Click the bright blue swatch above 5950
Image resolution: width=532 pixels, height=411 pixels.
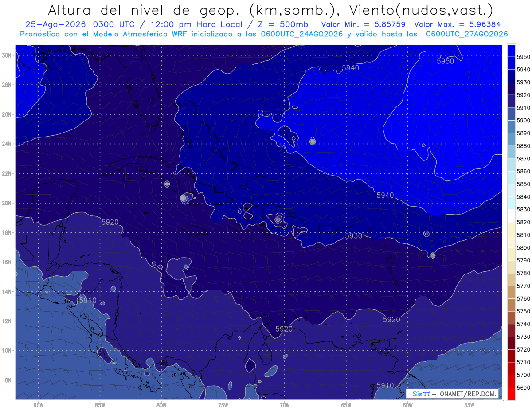[x=511, y=51]
